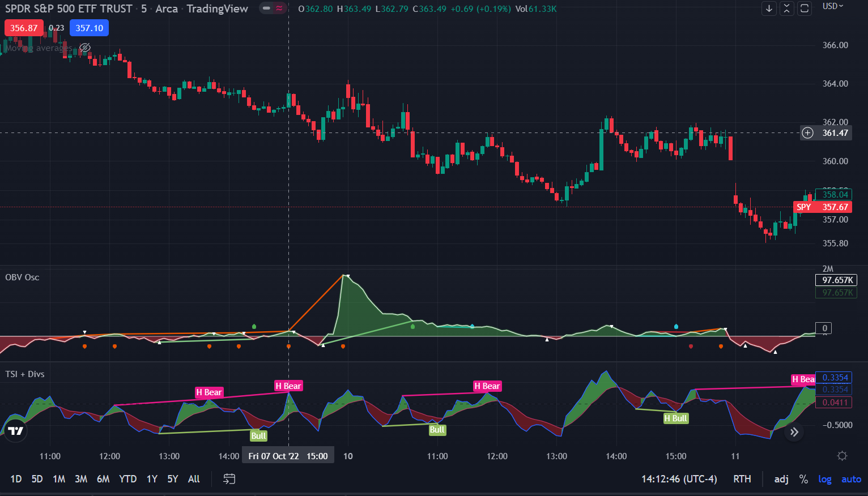Click the TSI + Divs indicator label

[x=25, y=374]
